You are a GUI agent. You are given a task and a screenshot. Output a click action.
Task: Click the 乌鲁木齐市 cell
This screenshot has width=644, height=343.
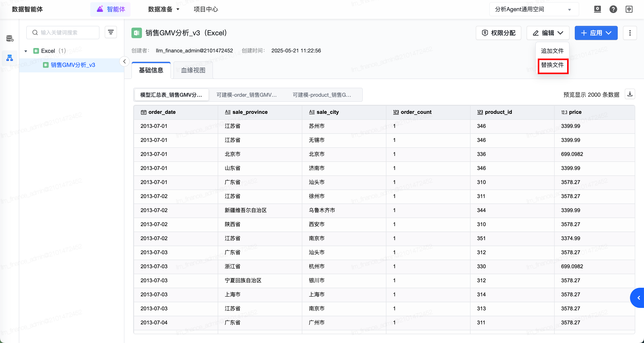tap(344, 210)
